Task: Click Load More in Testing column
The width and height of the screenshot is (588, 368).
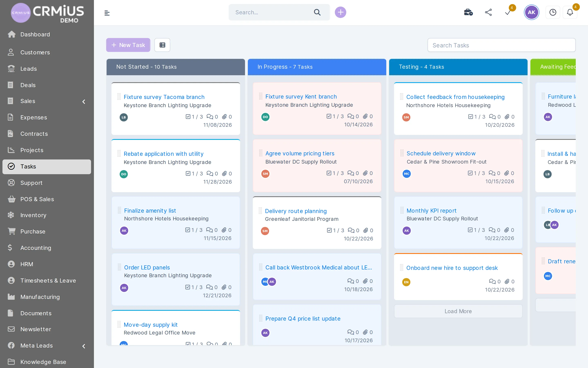Action: [x=458, y=311]
